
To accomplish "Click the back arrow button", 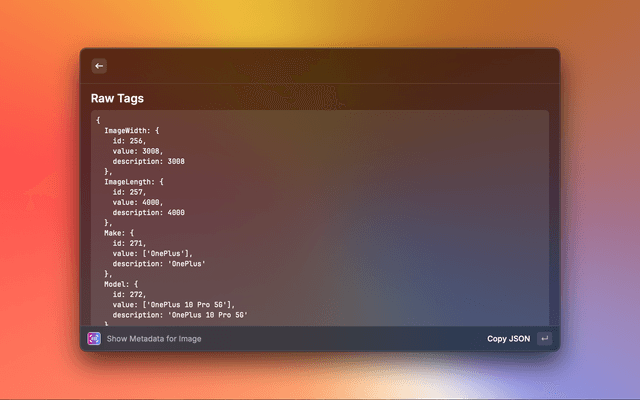I will [99, 66].
